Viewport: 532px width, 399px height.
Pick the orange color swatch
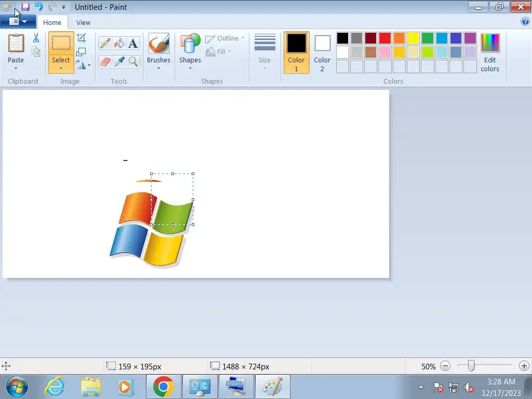point(399,38)
